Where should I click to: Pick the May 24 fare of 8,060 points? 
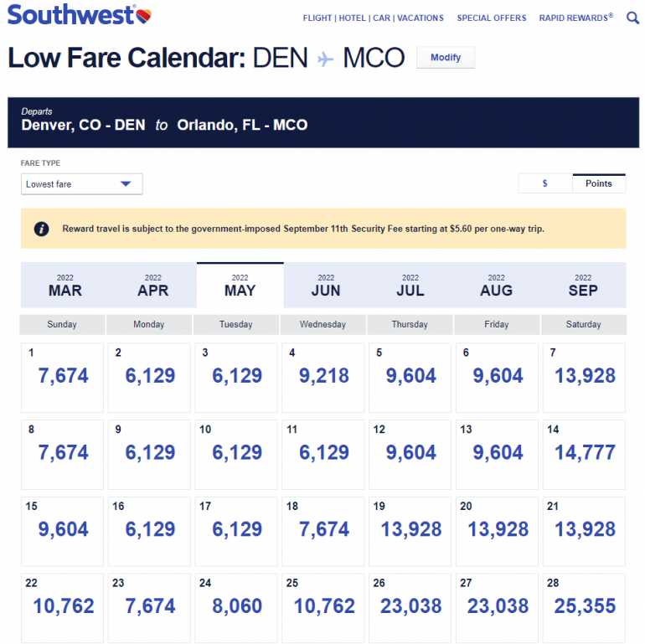point(237,607)
